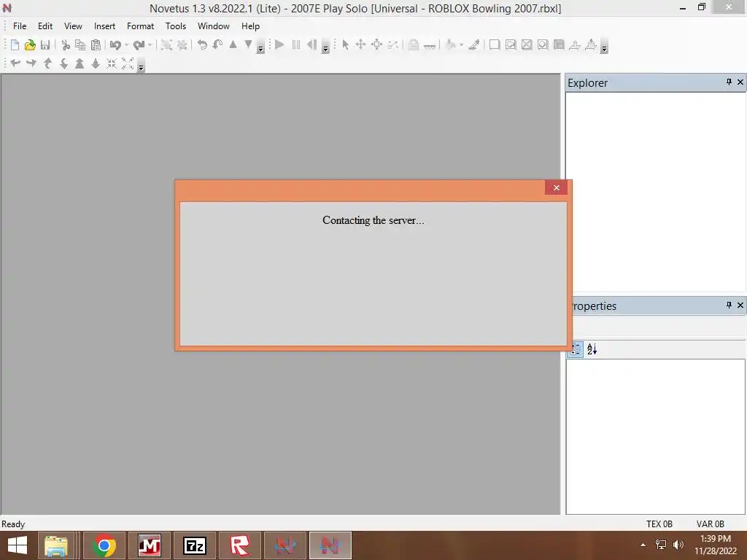The width and height of the screenshot is (747, 560).
Task: Toggle categorized view in Properties
Action: coord(576,349)
